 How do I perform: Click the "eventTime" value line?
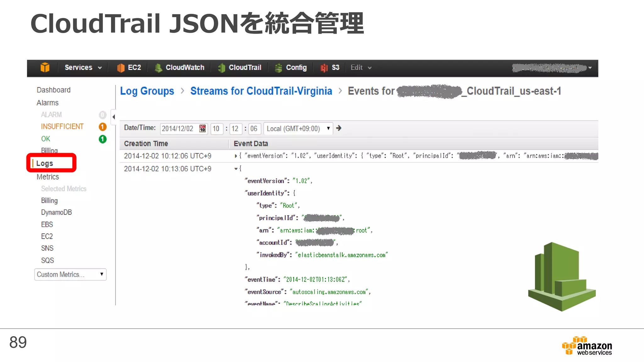[297, 279]
